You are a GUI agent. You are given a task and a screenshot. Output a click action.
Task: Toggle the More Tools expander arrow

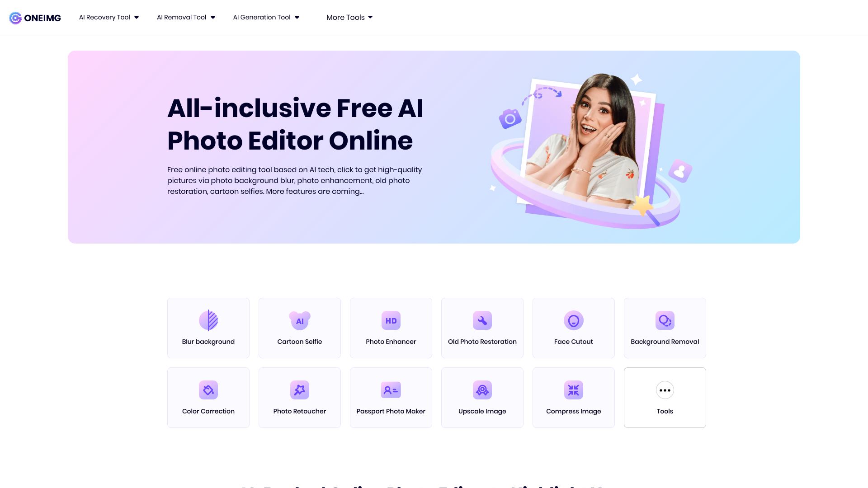pyautogui.click(x=370, y=17)
